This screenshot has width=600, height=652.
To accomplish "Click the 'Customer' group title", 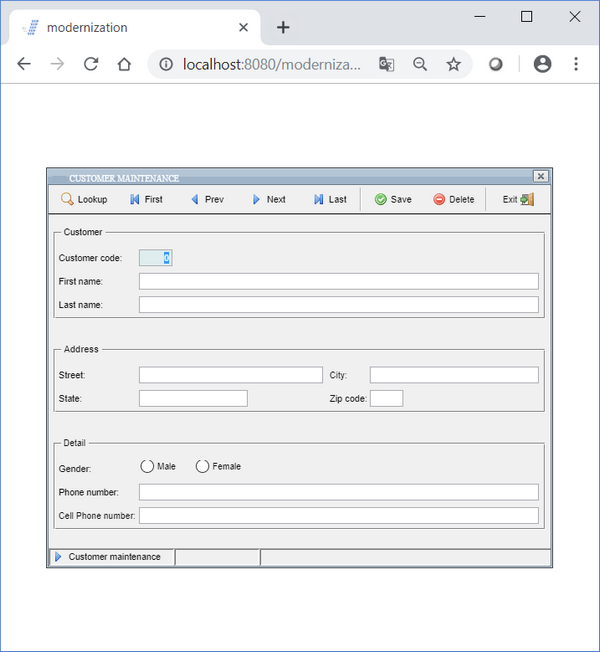I will point(83,232).
